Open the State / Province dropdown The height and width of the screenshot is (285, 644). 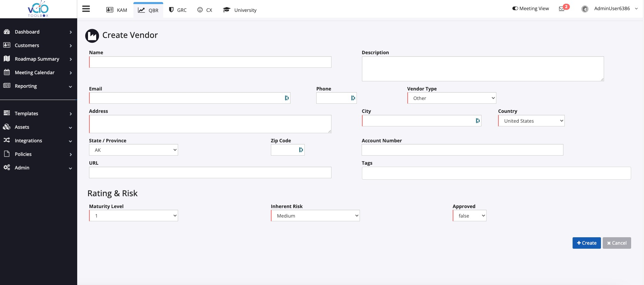click(x=133, y=150)
